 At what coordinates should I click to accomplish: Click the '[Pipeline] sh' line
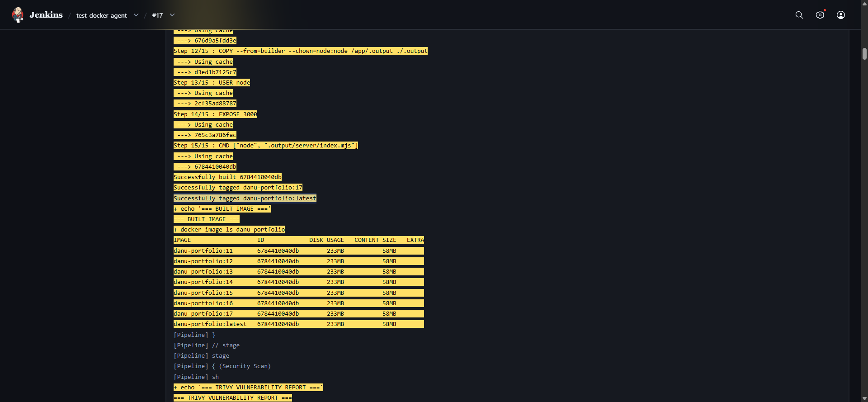click(x=196, y=377)
